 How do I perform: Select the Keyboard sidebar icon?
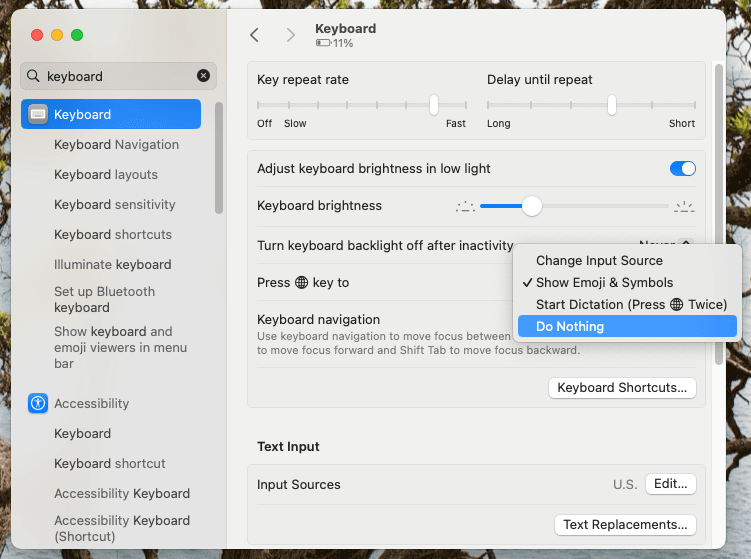pyautogui.click(x=38, y=114)
